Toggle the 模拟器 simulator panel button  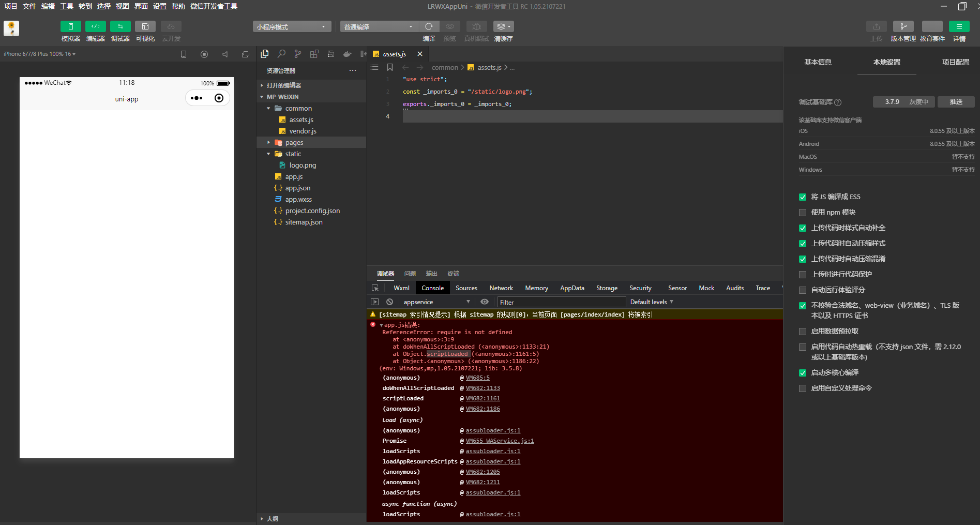point(71,26)
